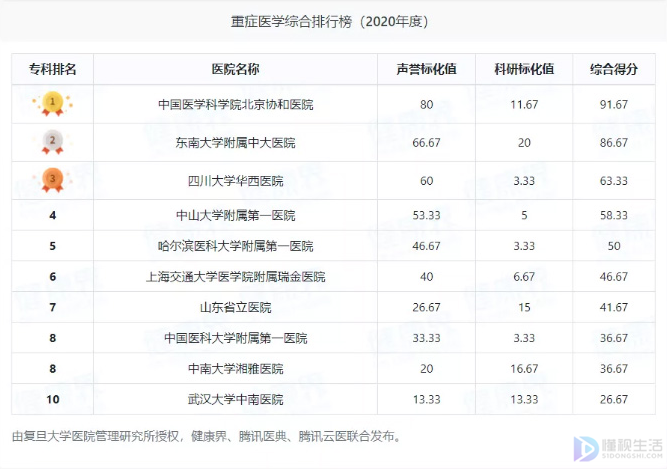667x469 pixels.
Task: Click total score 86.67
Action: 614,143
